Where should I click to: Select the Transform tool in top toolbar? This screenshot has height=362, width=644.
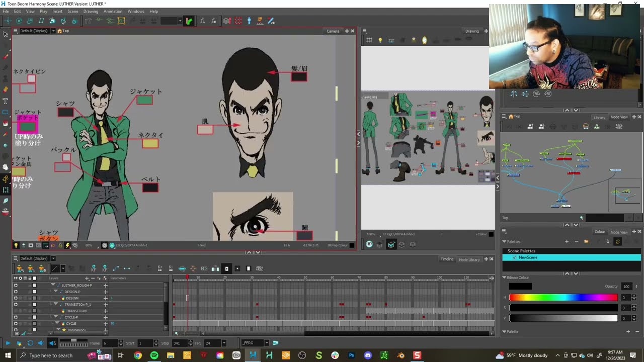[8, 21]
